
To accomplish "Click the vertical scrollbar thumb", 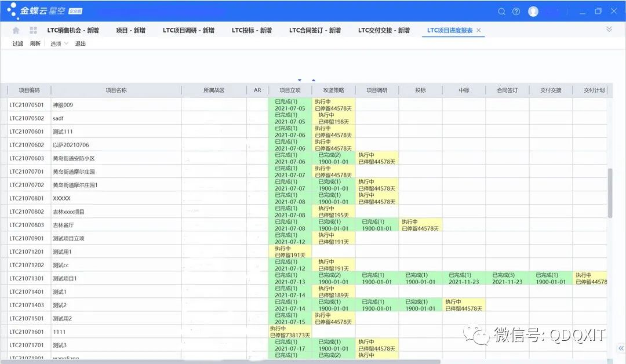I will (610, 193).
